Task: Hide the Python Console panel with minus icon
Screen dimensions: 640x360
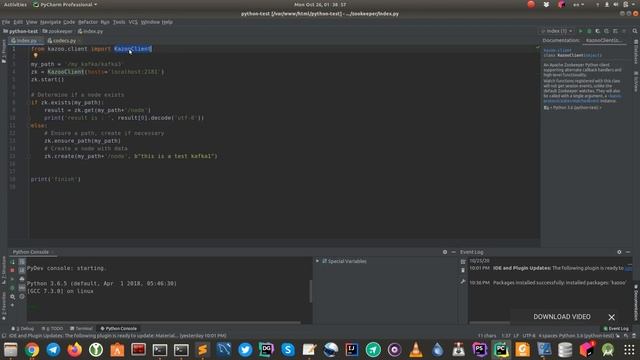Action: pos(453,252)
